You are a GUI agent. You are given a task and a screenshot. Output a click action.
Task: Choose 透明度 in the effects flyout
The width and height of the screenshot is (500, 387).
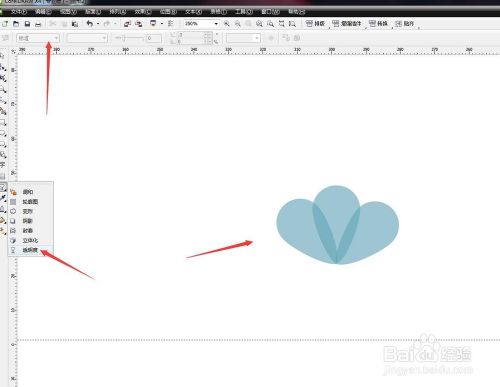coord(30,250)
